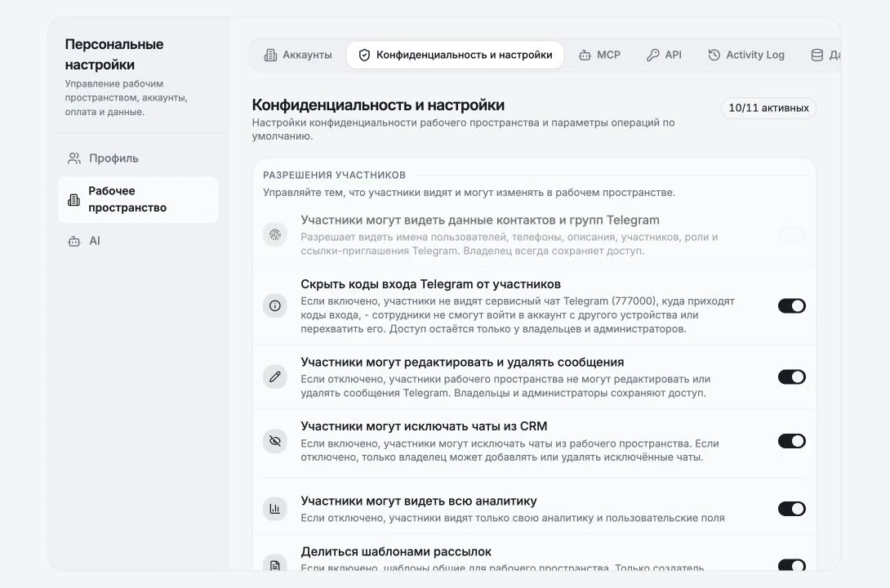Turn off Участники могут видеть всю аналитику
This screenshot has width=890, height=588.
[792, 509]
